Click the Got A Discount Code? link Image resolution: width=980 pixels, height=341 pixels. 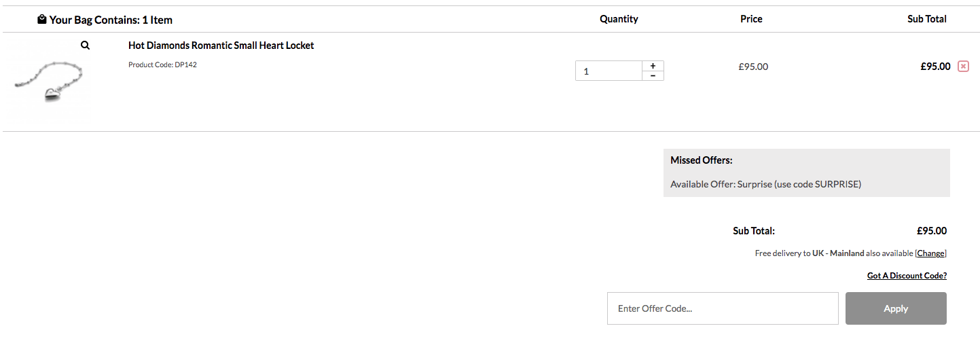907,276
